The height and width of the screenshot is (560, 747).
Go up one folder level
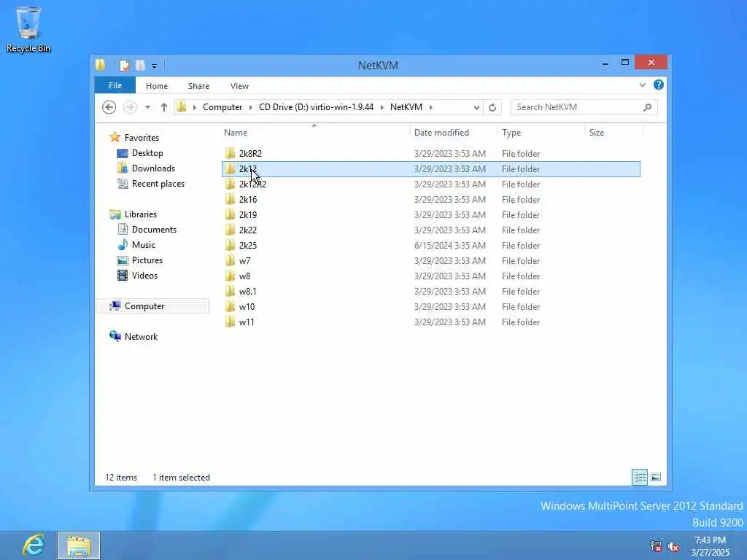click(x=164, y=107)
